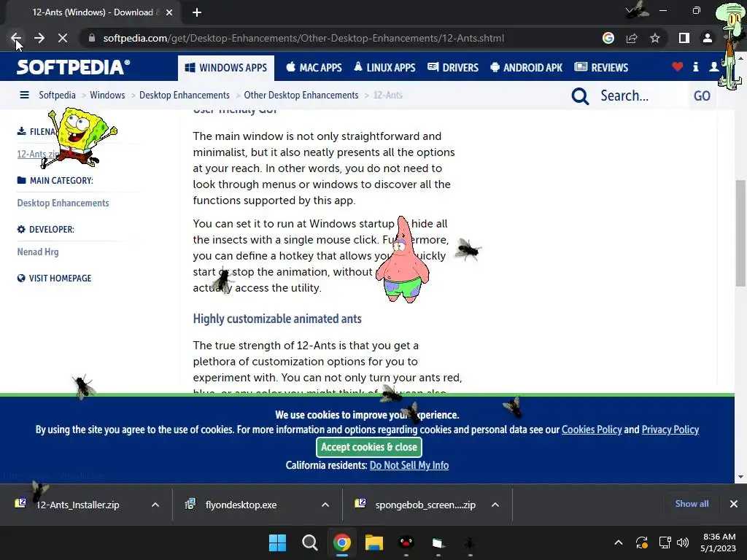Open Windows taskbar search

coord(309,542)
